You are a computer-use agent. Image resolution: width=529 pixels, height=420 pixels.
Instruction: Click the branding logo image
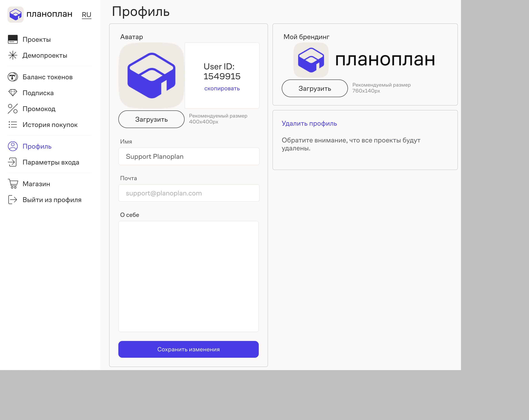[x=364, y=60]
